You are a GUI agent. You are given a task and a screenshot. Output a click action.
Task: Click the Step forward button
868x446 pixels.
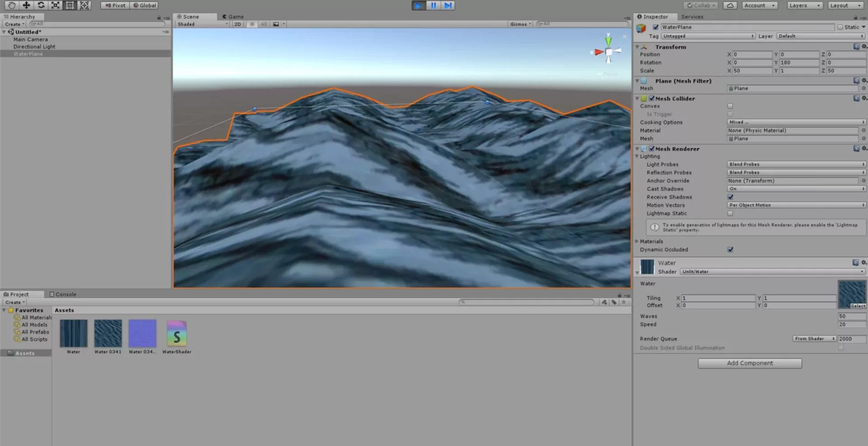coord(448,5)
